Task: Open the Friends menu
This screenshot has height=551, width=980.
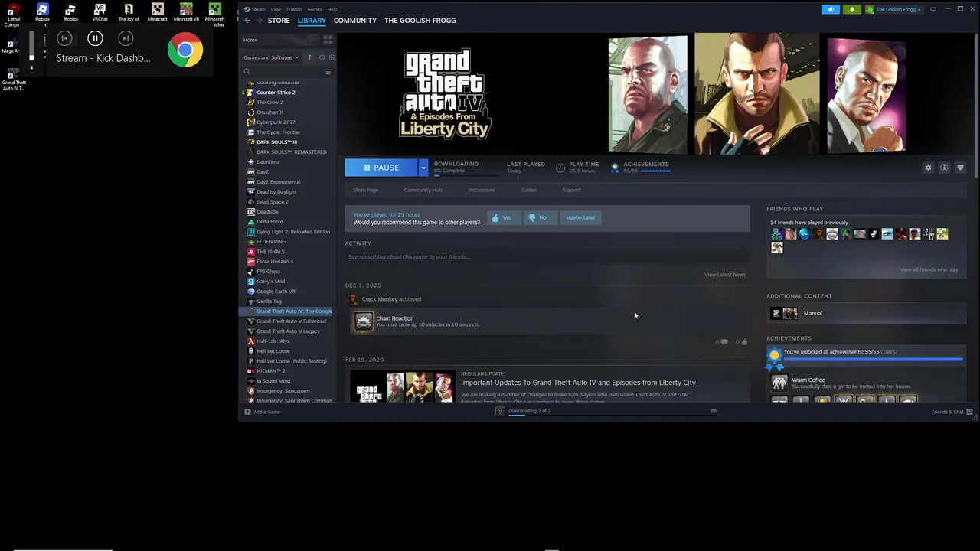Action: coord(294,9)
